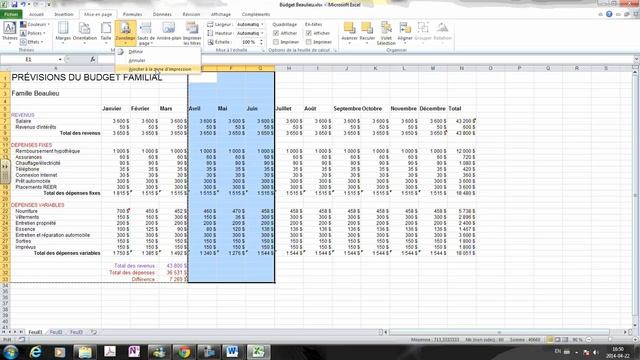Open the Polices theme fonts menu
This screenshot has height=360, width=640.
(33, 33)
